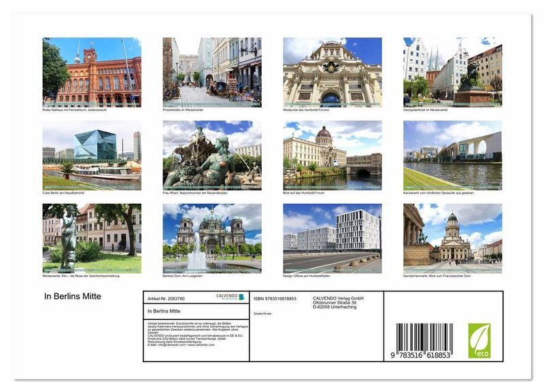544x392 pixels.
Task: Click the green eco leaf logo
Action: (x=479, y=340)
